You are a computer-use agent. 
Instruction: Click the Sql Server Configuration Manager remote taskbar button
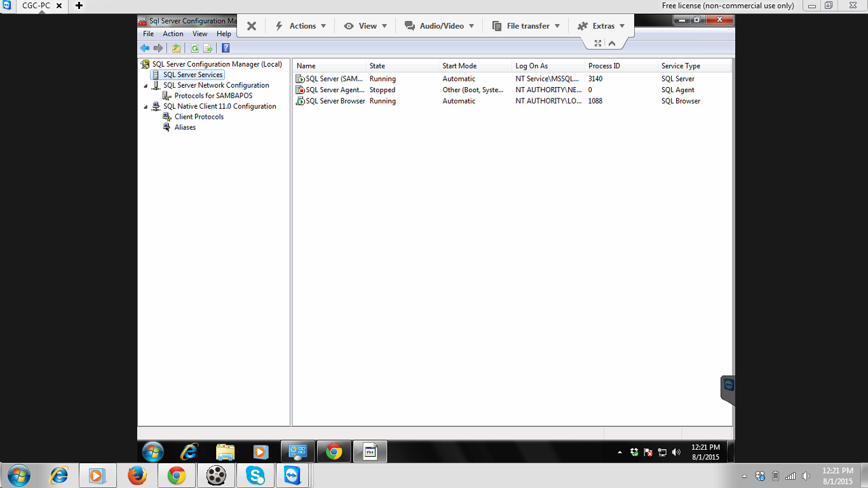point(370,452)
